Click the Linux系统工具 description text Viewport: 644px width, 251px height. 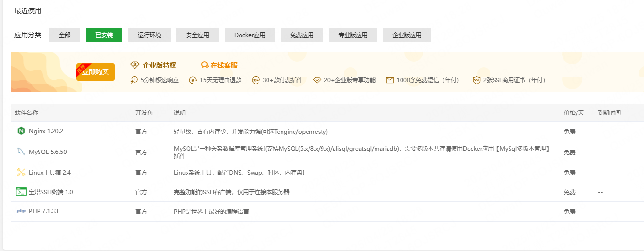click(x=239, y=172)
